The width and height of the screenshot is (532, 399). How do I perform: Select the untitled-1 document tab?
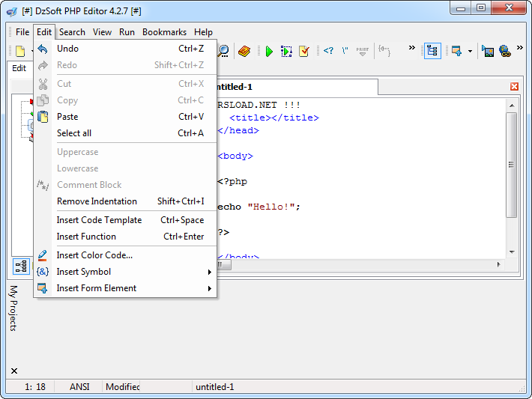[297, 87]
